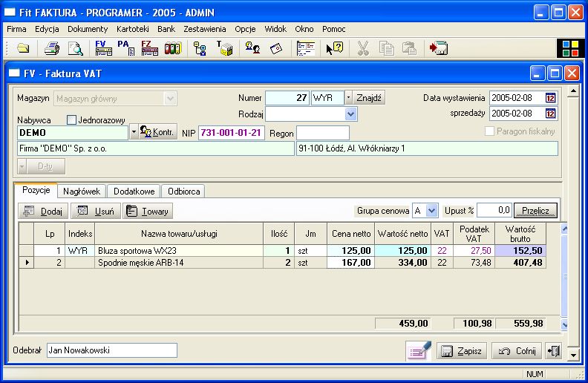Open the folder icon in toolbar
The height and width of the screenshot is (383, 588).
(x=23, y=48)
